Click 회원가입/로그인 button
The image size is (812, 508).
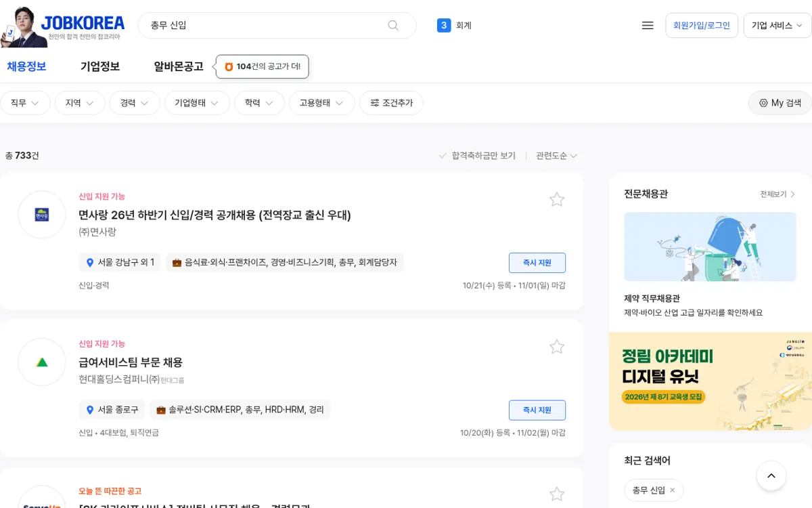coord(702,25)
